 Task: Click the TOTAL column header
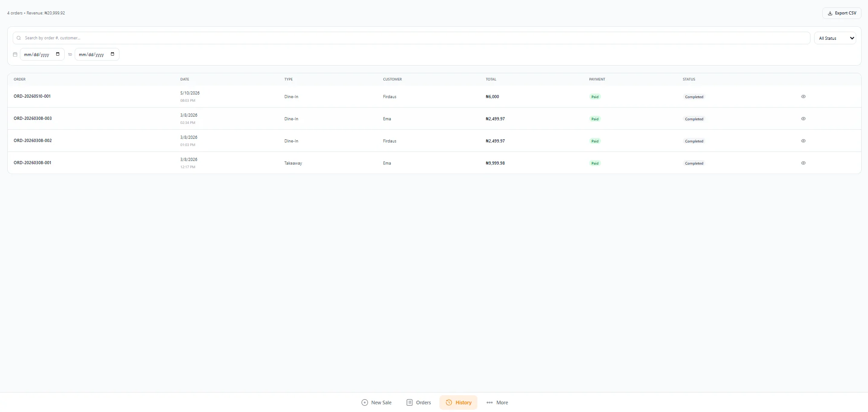tap(491, 79)
